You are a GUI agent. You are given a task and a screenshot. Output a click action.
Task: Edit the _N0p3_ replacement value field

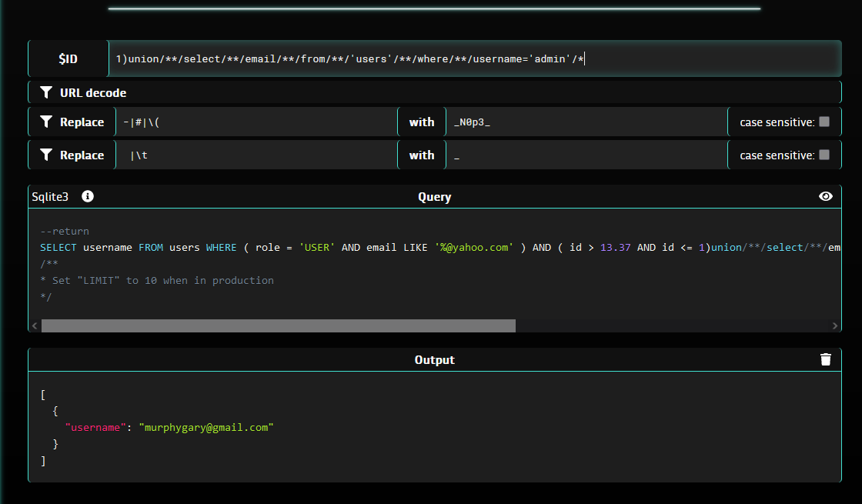coord(585,122)
